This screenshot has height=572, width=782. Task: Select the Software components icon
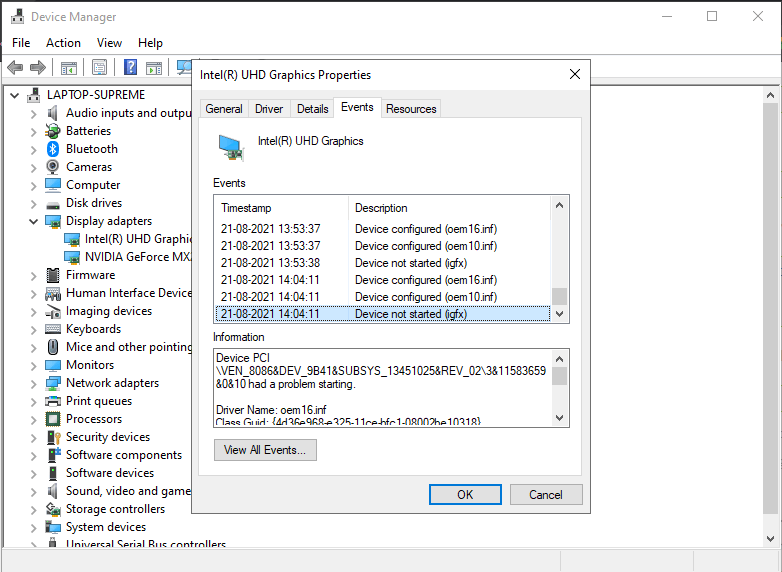click(x=53, y=455)
